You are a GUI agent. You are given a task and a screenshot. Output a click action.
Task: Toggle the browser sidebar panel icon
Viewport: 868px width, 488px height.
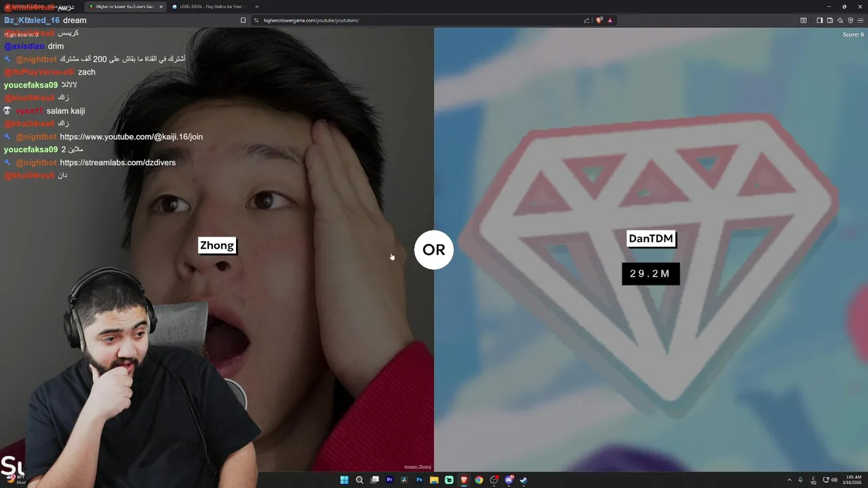[819, 20]
